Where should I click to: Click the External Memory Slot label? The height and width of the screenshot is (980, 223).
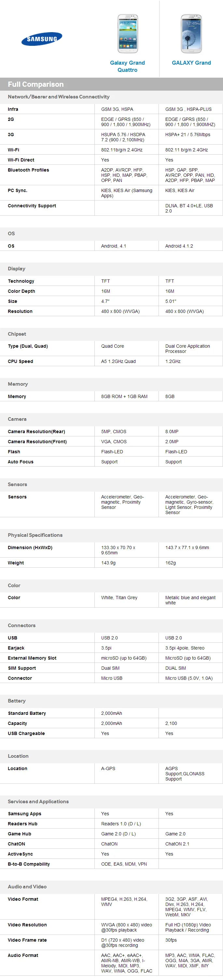32,658
